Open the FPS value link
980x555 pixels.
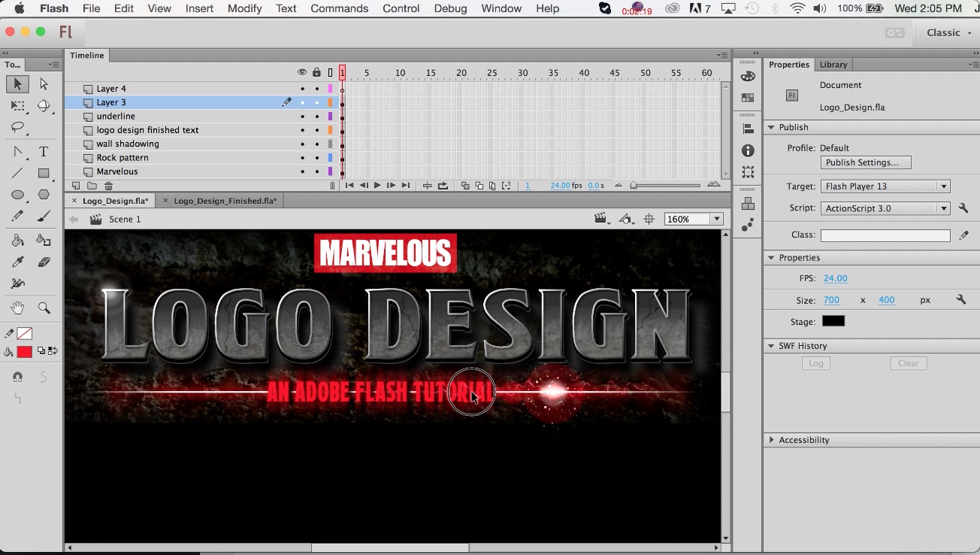pyautogui.click(x=836, y=278)
